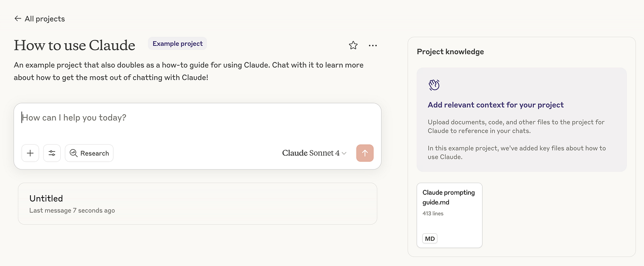Open the All projects link
Image resolution: width=644 pixels, height=266 pixels.
click(x=45, y=19)
